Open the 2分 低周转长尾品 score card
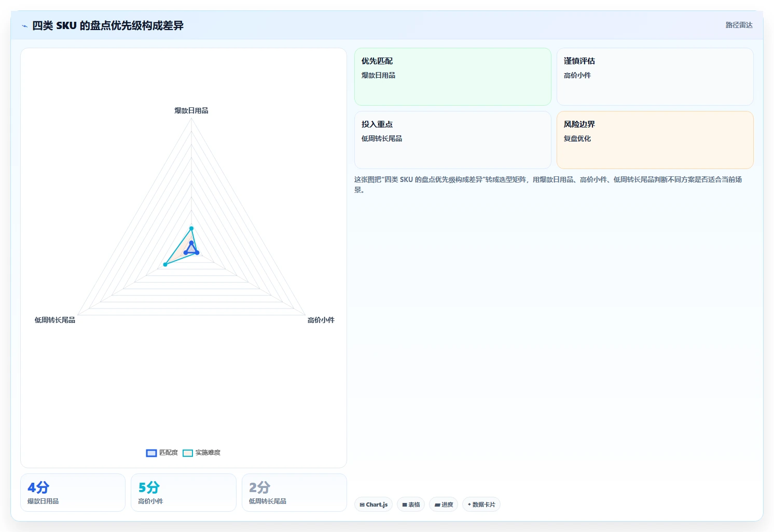The width and height of the screenshot is (774, 532). pyautogui.click(x=294, y=493)
